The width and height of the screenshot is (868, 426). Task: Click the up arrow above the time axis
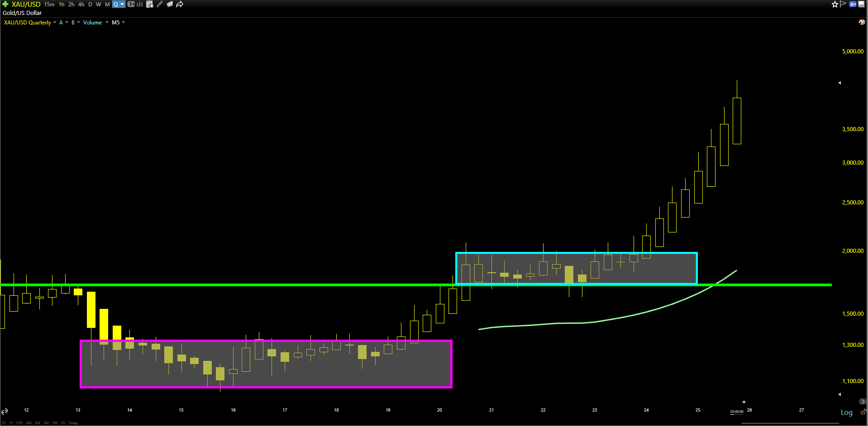(x=744, y=402)
